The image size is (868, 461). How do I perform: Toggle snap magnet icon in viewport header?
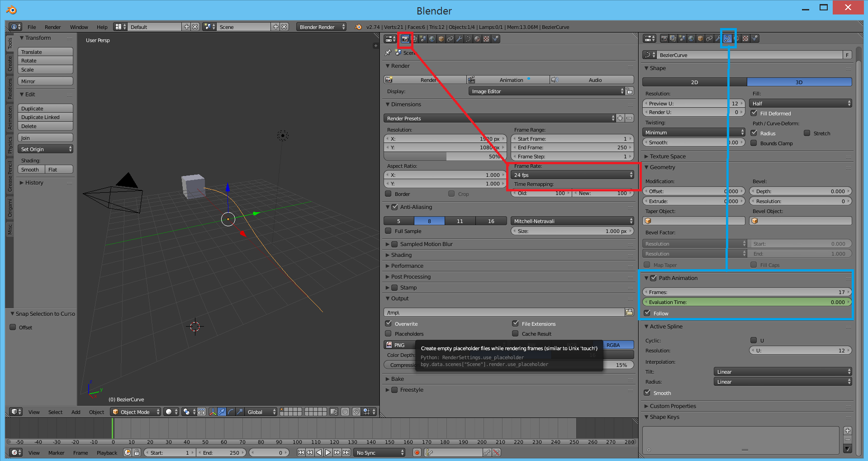[x=356, y=412]
